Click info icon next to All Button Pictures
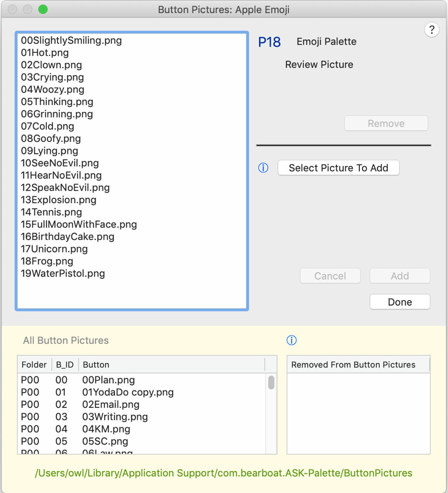The image size is (448, 493). 292,340
